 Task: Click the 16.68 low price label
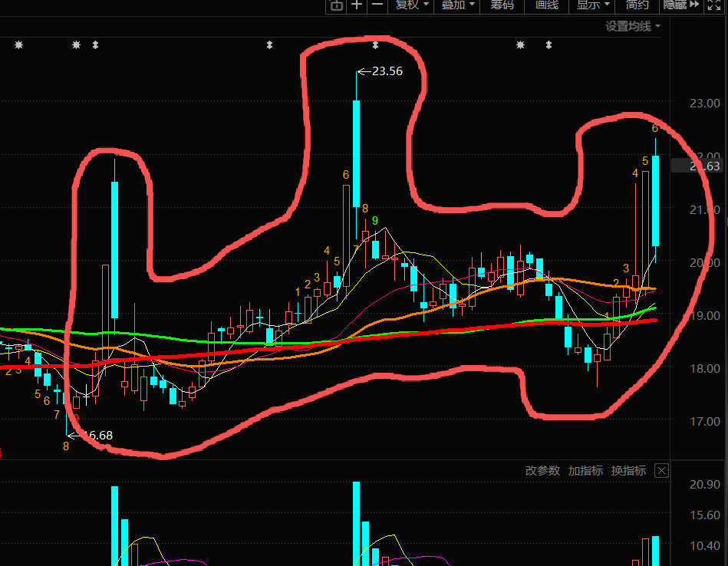point(97,436)
